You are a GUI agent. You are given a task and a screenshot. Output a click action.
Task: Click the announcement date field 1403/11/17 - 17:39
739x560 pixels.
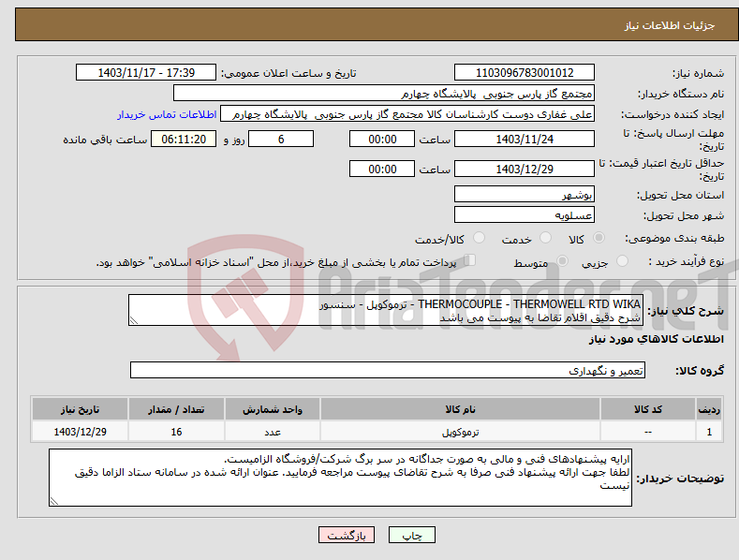[x=146, y=73]
